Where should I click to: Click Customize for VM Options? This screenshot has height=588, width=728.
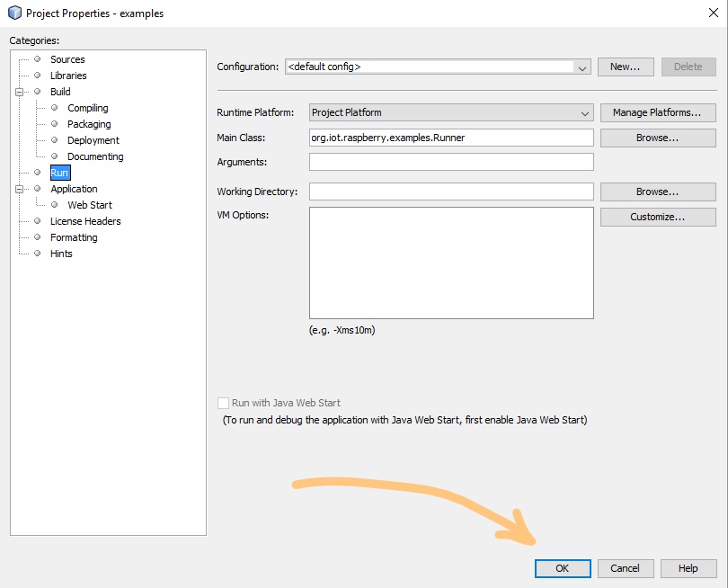tap(658, 217)
